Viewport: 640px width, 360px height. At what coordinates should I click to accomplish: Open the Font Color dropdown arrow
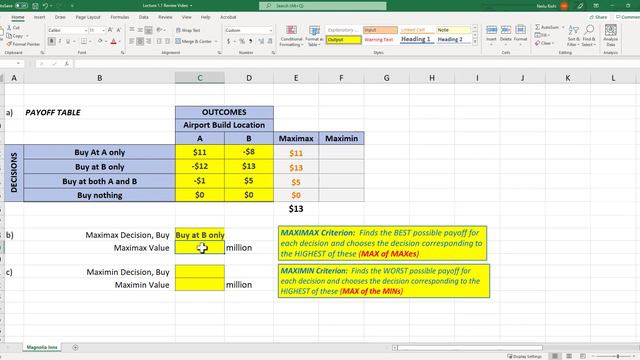(x=120, y=41)
